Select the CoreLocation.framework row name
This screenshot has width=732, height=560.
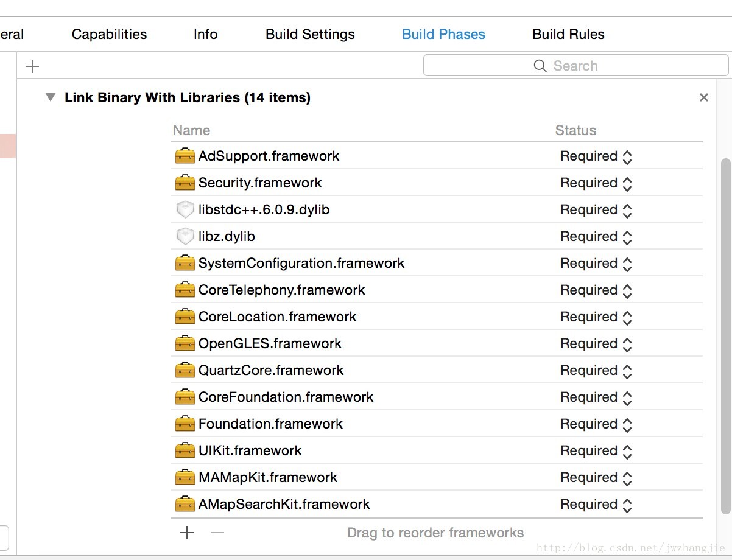tap(277, 317)
